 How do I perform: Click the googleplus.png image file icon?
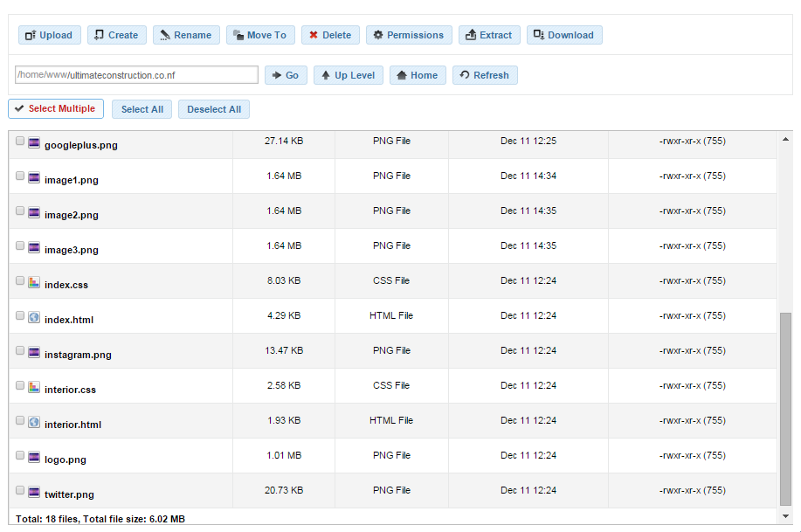pos(34,142)
